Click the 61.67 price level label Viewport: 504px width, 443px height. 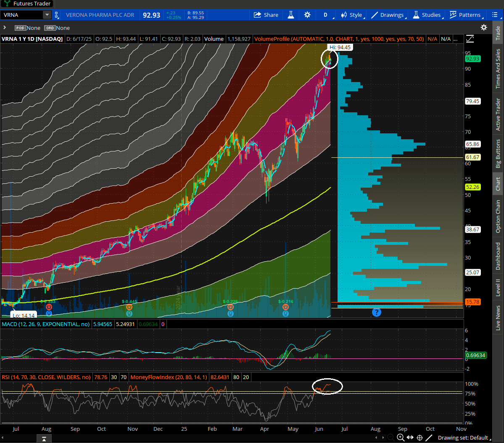click(472, 157)
